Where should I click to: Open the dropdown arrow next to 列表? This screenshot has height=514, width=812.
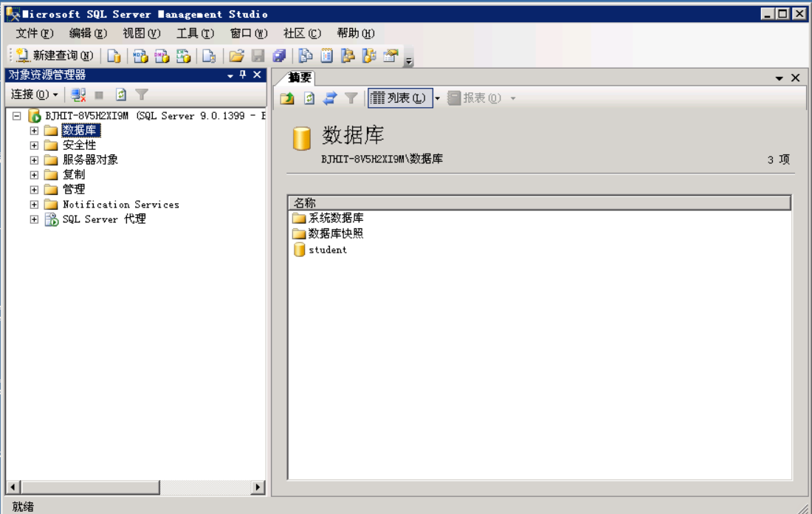click(438, 98)
